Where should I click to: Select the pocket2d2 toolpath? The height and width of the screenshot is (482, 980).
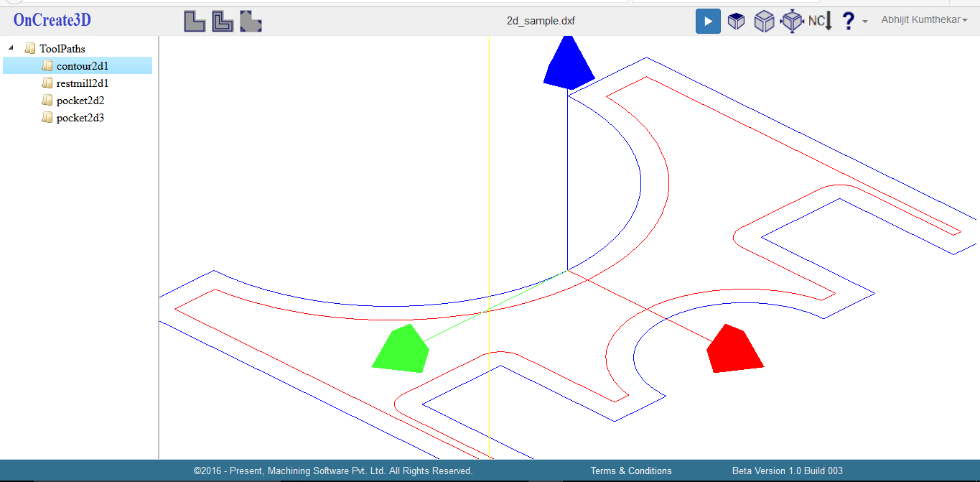80,101
